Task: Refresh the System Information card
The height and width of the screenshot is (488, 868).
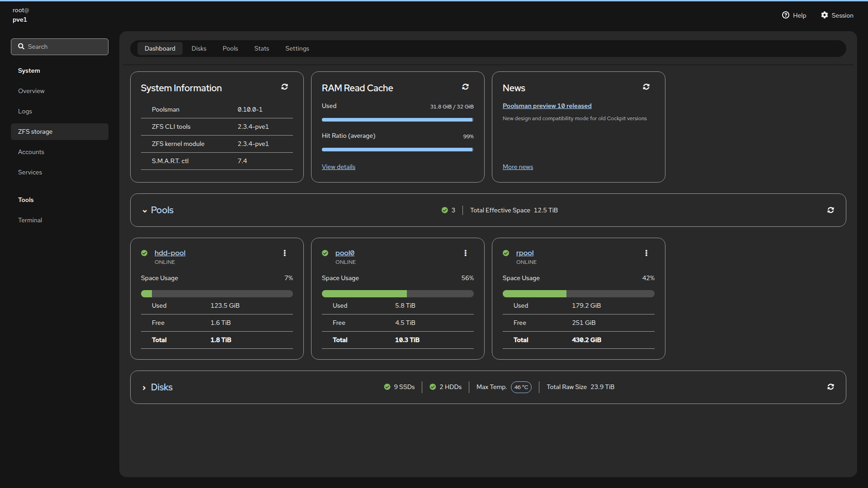Action: [x=284, y=87]
